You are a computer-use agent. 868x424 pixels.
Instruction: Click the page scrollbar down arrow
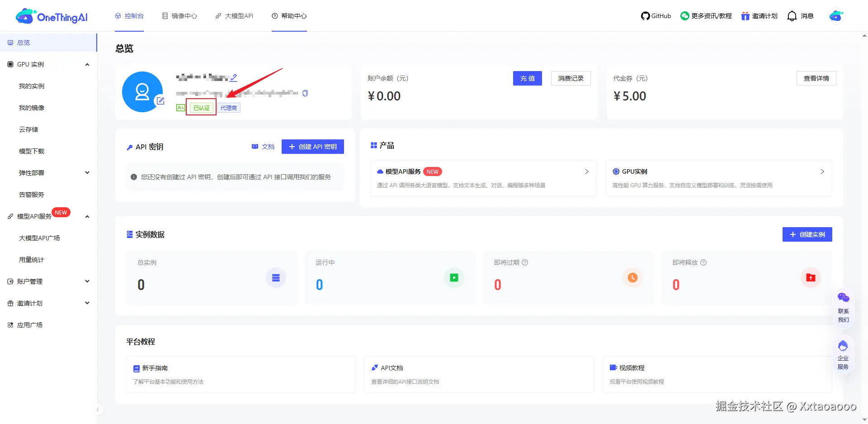(x=864, y=420)
